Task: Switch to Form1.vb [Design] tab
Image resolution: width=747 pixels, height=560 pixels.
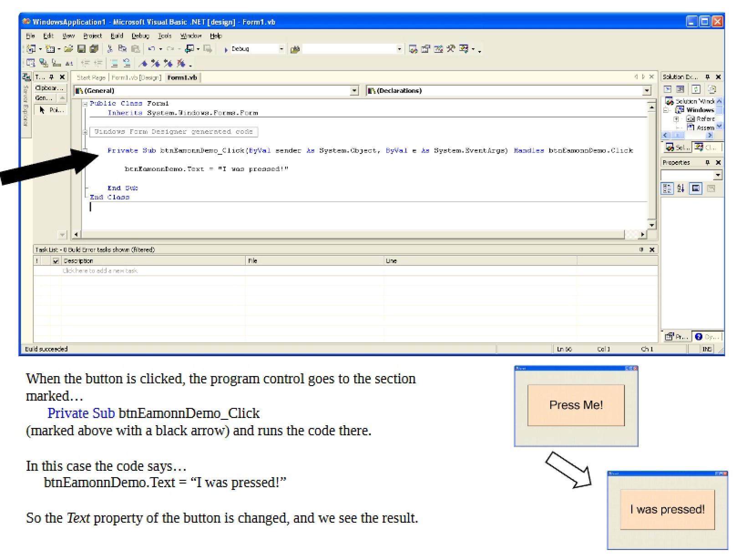Action: [136, 78]
